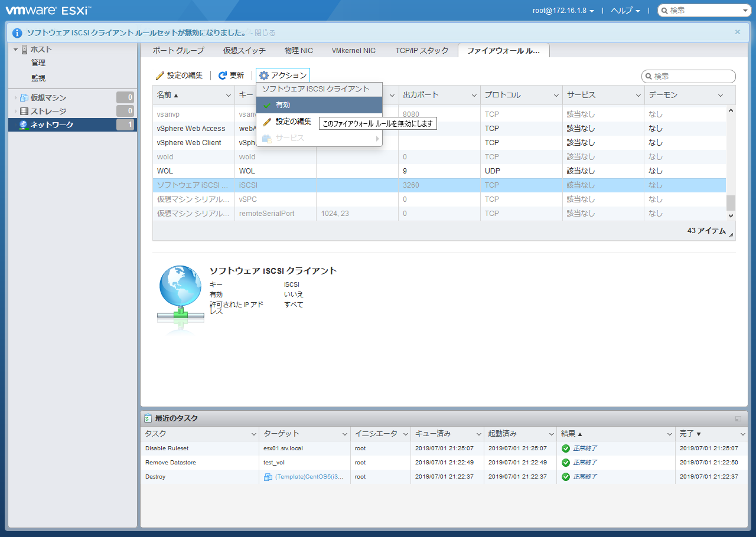Click the firewall table scrollbar thumb
Viewport: 756px width, 537px height.
[x=731, y=203]
